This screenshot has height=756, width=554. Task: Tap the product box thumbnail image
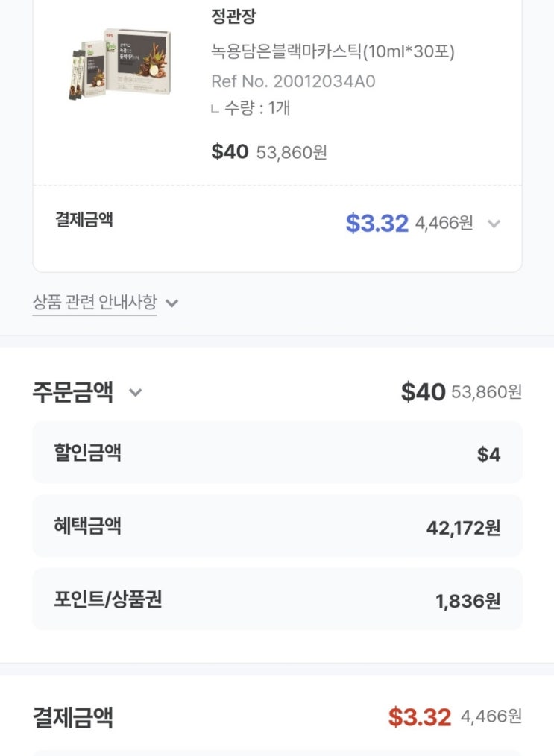(119, 64)
